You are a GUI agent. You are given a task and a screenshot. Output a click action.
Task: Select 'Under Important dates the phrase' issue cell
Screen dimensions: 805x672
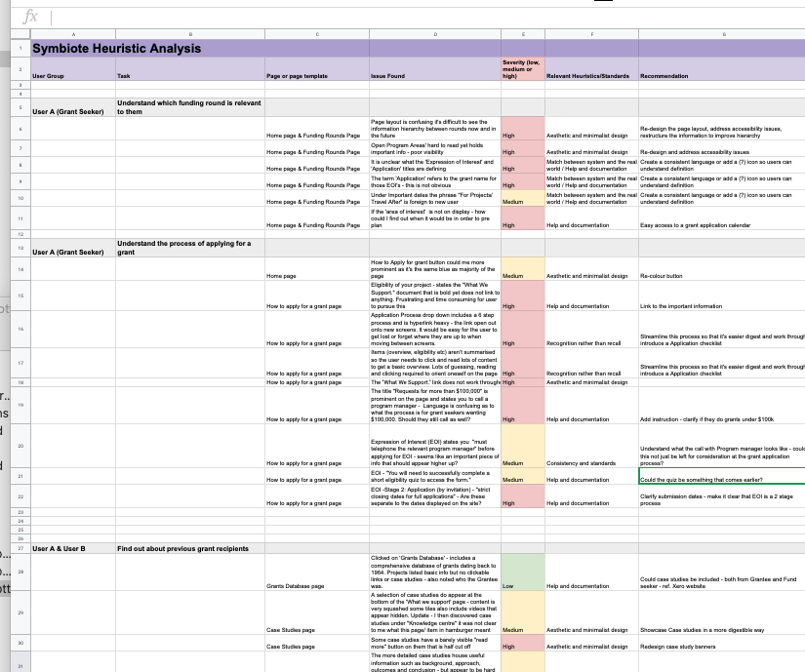tap(435, 199)
